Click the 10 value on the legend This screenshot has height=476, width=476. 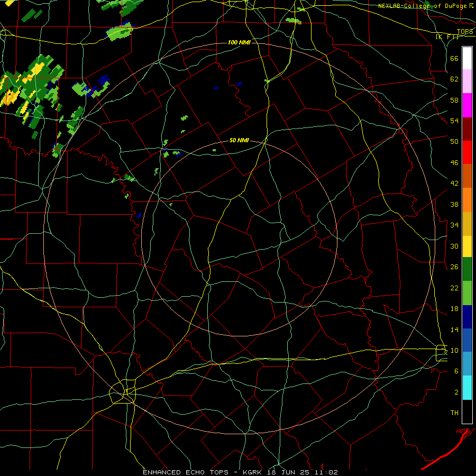tap(454, 350)
